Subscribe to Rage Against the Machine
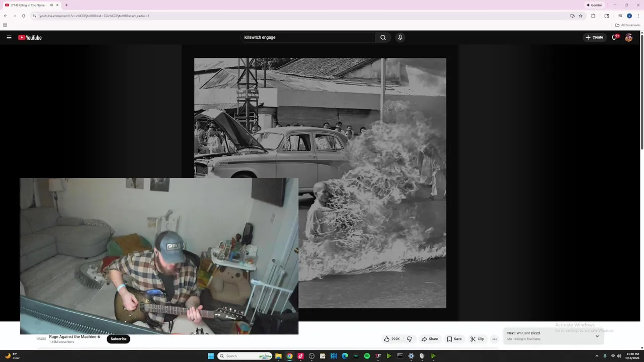 [x=118, y=339]
